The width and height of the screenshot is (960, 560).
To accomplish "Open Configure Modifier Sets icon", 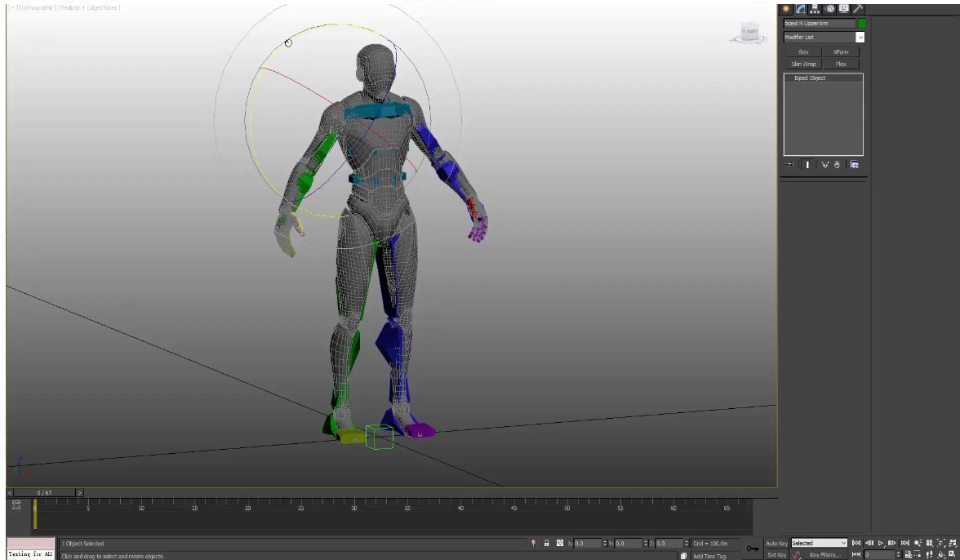I will pyautogui.click(x=855, y=165).
